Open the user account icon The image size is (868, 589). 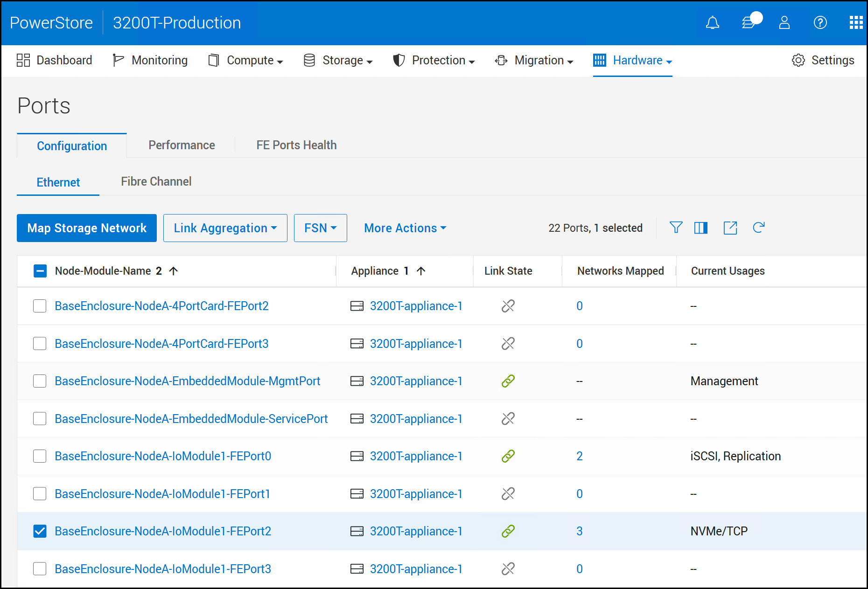pos(784,23)
